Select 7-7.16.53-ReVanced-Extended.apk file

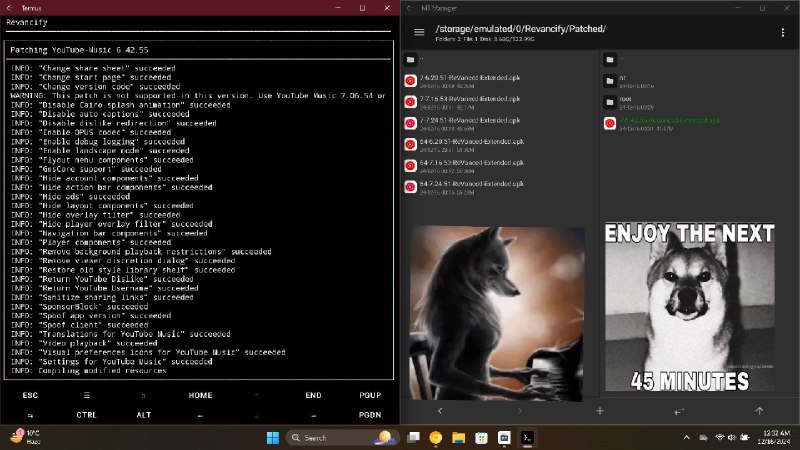click(500, 102)
